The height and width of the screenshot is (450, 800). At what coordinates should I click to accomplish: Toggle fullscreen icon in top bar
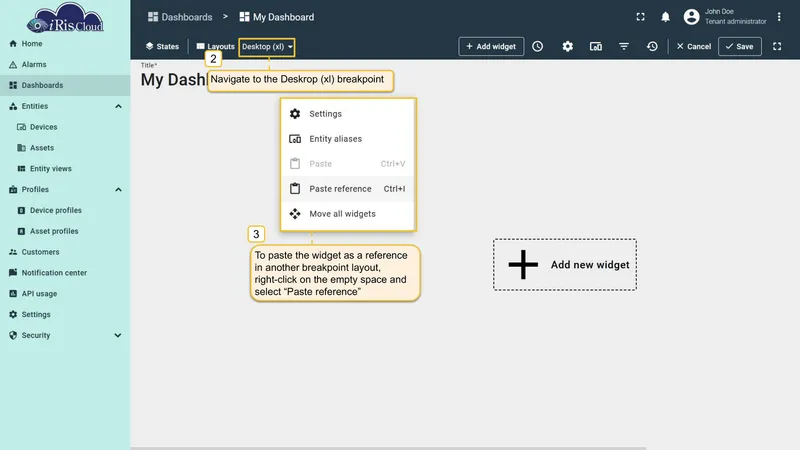coord(640,17)
